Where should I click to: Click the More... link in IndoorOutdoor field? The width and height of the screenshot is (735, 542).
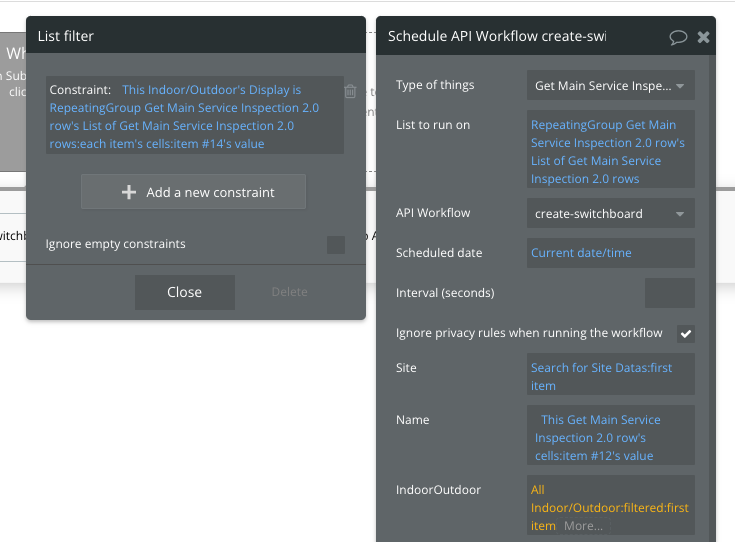[583, 526]
